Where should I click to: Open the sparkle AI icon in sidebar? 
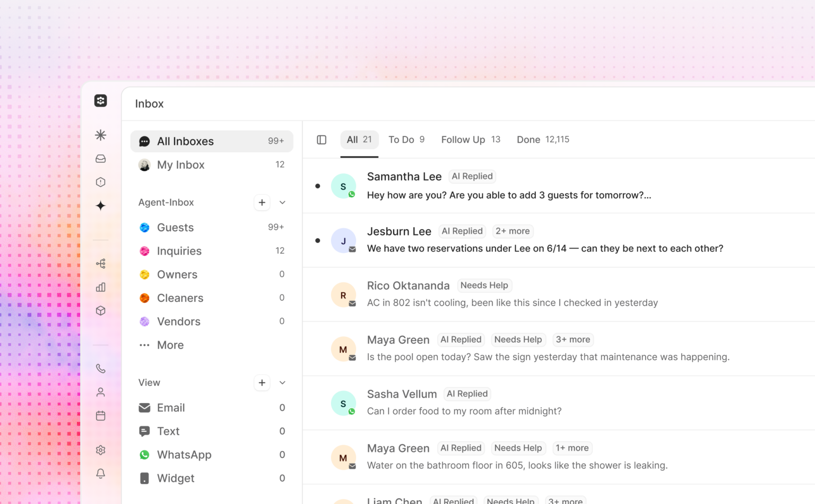[x=100, y=206]
